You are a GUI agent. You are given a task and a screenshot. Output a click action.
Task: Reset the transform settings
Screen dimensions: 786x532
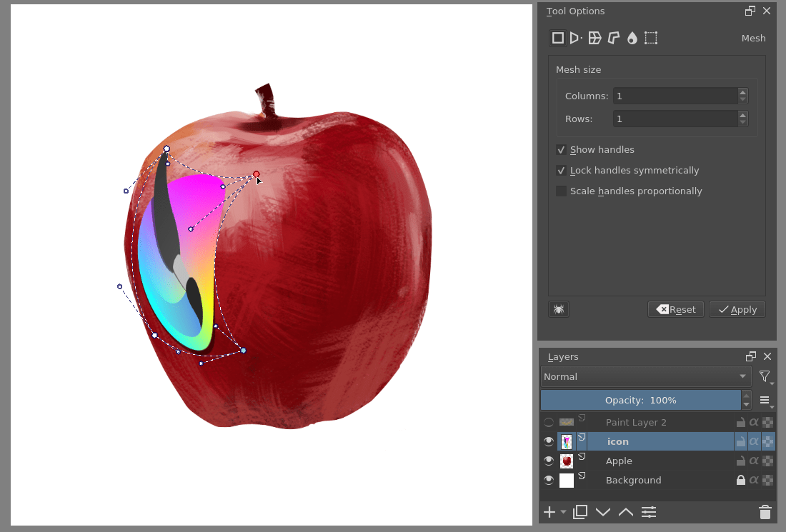click(675, 309)
